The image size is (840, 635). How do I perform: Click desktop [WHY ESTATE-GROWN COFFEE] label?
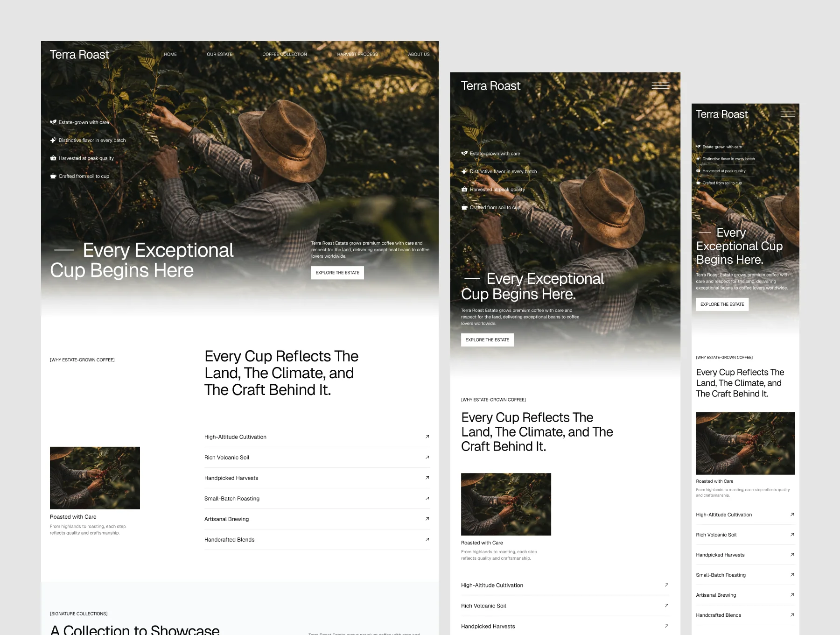coord(82,360)
